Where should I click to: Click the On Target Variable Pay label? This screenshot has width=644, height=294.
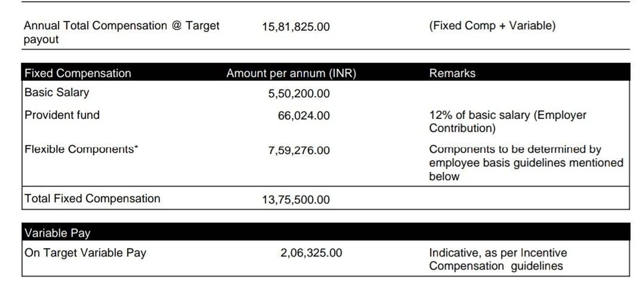pos(85,253)
